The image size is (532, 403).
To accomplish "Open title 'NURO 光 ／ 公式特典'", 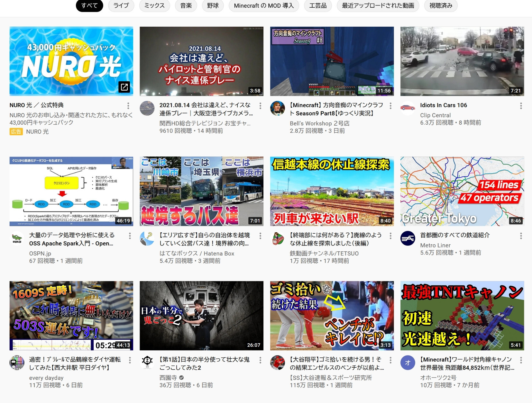I will pos(37,105).
